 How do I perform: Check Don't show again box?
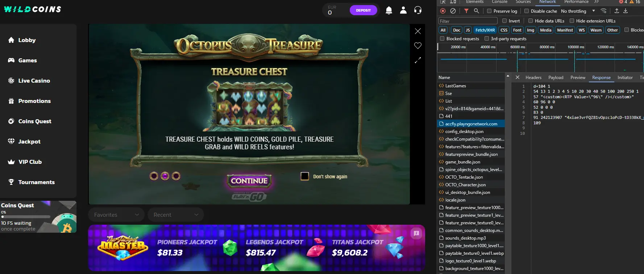point(305,176)
